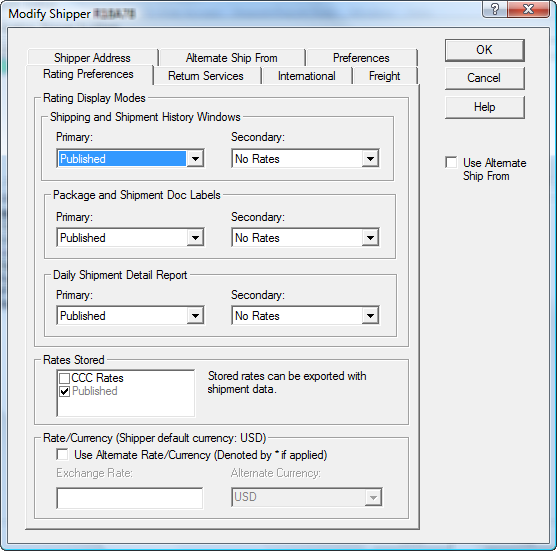Toggle the Published rates stored checkbox

pyautogui.click(x=64, y=391)
